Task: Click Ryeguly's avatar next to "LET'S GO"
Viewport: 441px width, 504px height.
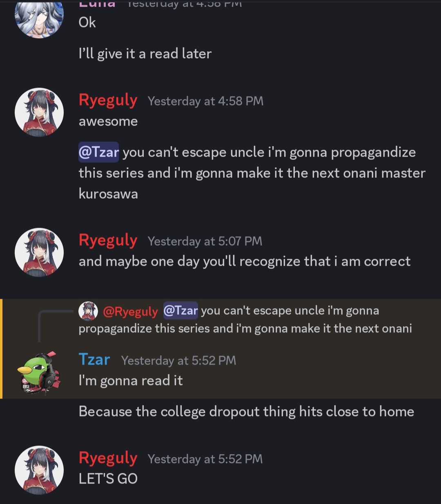Action: [39, 470]
